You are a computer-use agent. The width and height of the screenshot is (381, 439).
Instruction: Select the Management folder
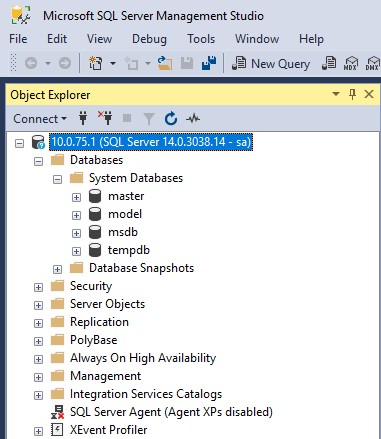click(105, 376)
